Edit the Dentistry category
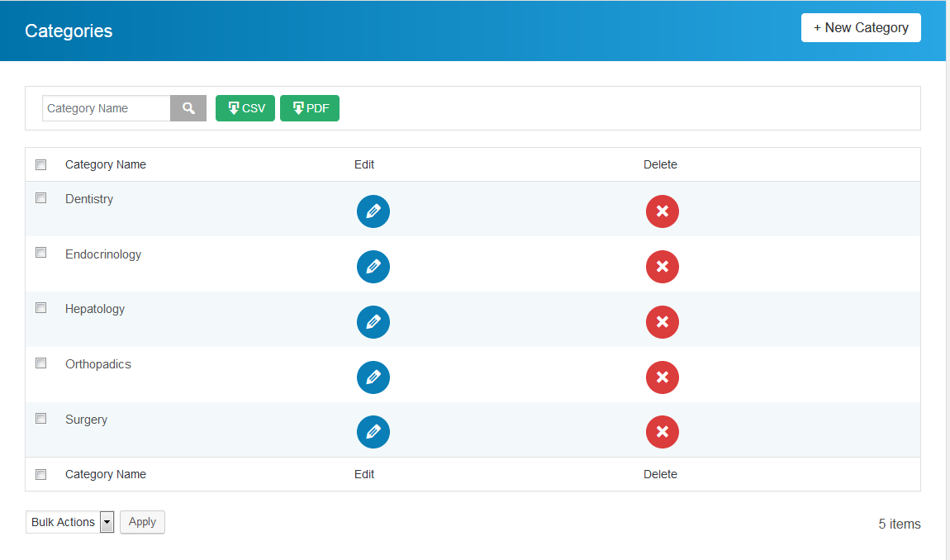 (x=373, y=211)
